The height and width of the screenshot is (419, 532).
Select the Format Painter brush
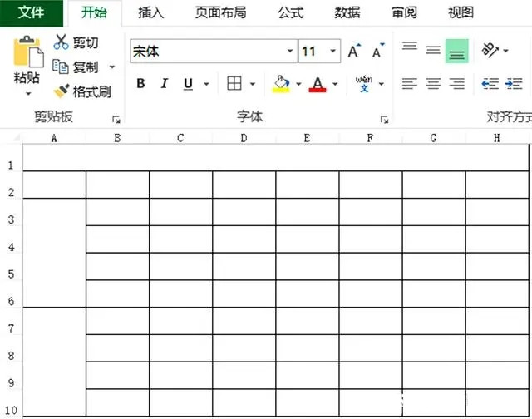click(62, 91)
